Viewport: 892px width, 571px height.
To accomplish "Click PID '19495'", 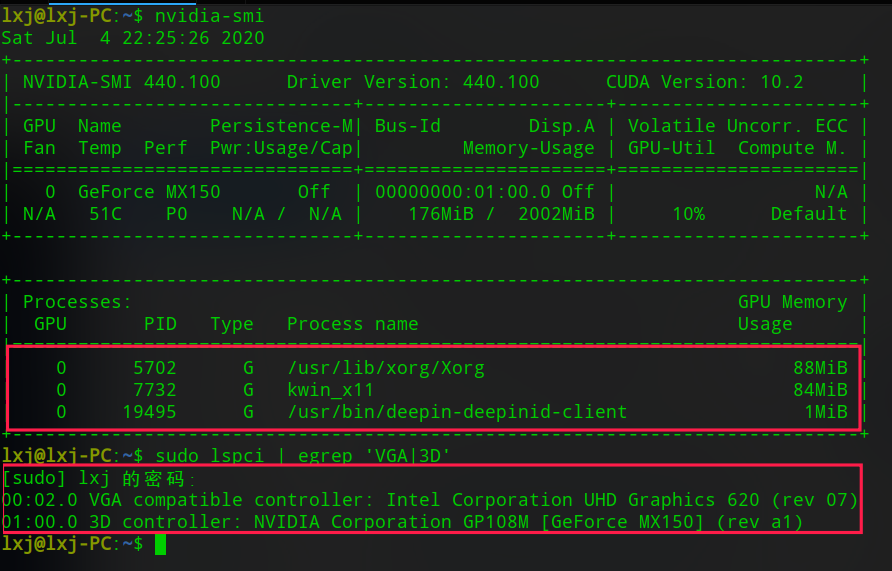I will point(149,411).
